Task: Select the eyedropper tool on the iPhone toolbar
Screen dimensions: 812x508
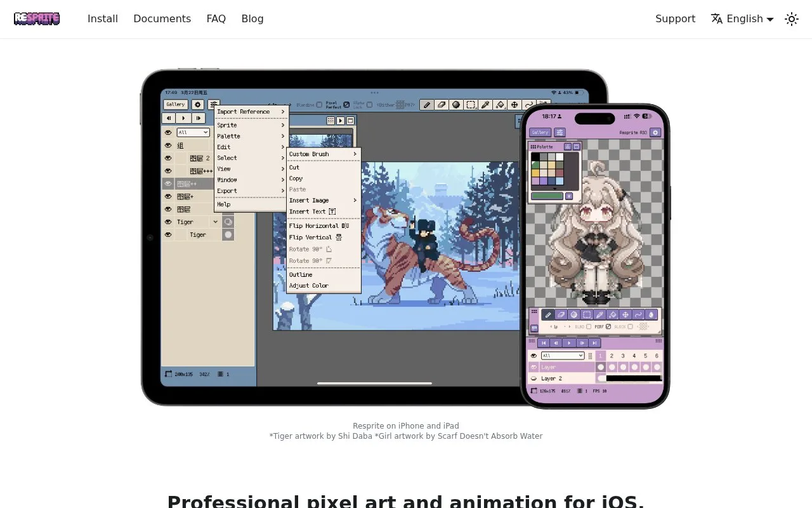Action: click(x=599, y=314)
